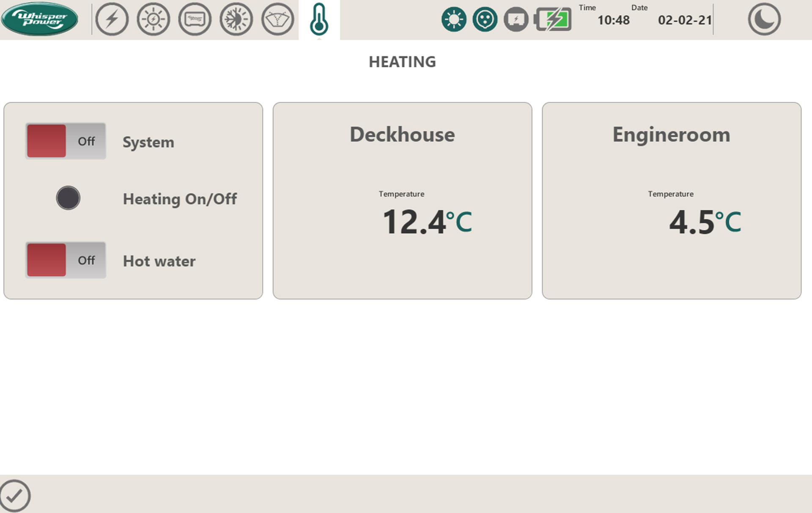Click the time display 10:48

pos(613,20)
